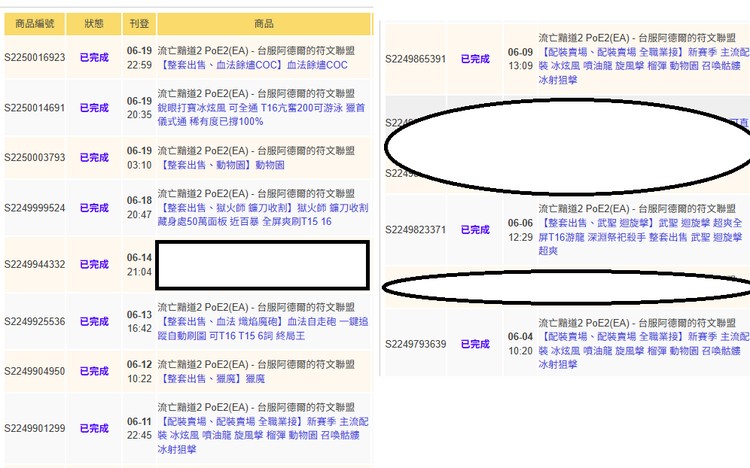750x468 pixels.
Task: Open listing link 血法 熾焰魔砲
Action: [263, 328]
